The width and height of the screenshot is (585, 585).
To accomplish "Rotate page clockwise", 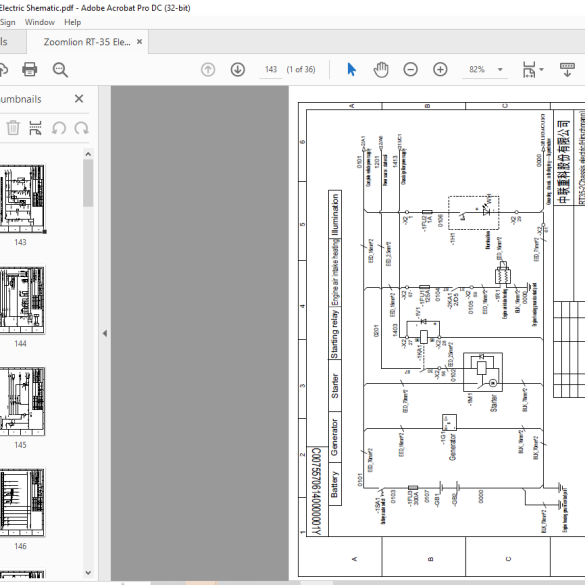I will click(81, 128).
